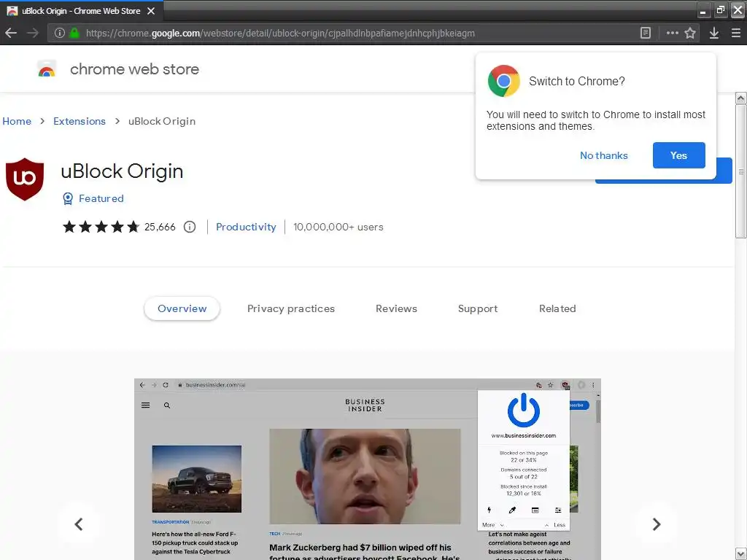Image resolution: width=747 pixels, height=560 pixels.
Task: Click the Switch to Chrome? heading
Action: click(x=576, y=81)
